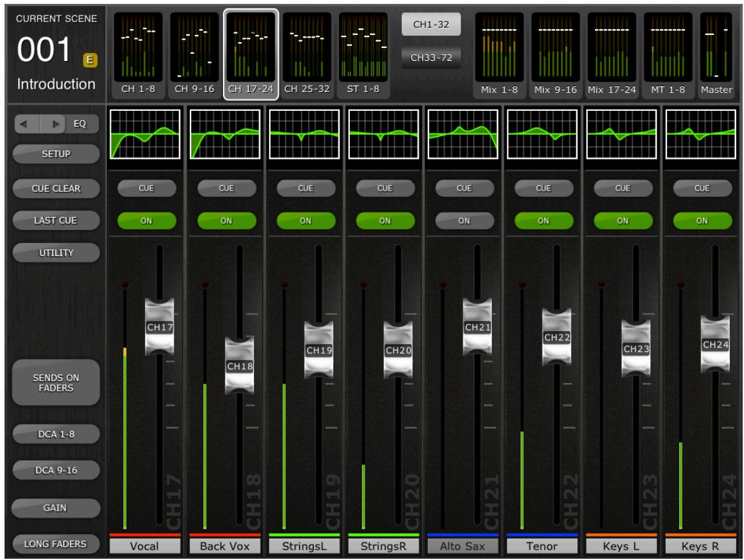
Task: Switch to the CH33-72 channel range
Action: (x=431, y=58)
